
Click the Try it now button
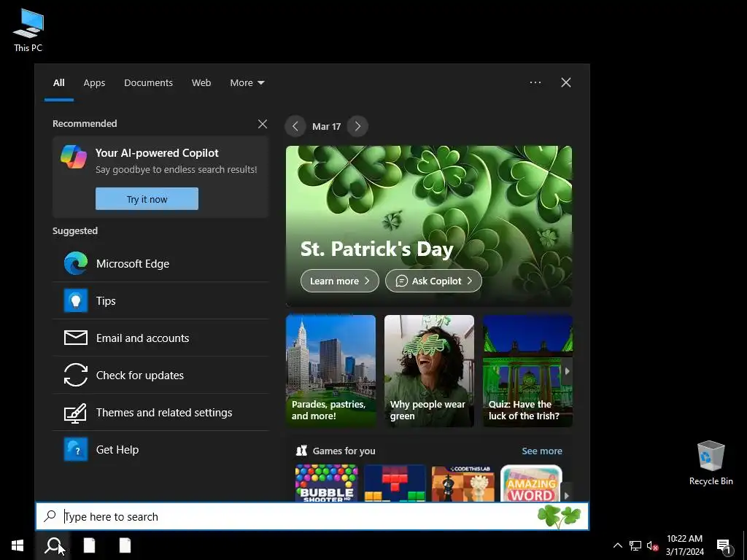[x=147, y=199]
